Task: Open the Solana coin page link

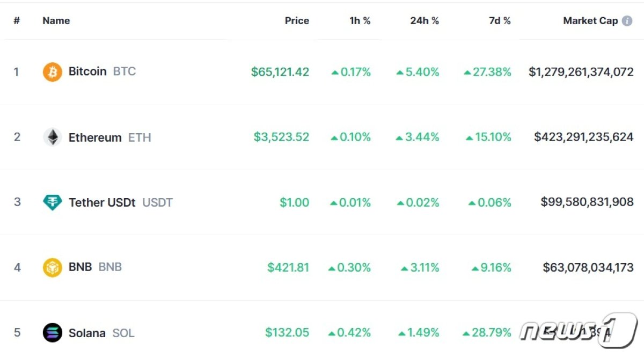Action: point(87,333)
